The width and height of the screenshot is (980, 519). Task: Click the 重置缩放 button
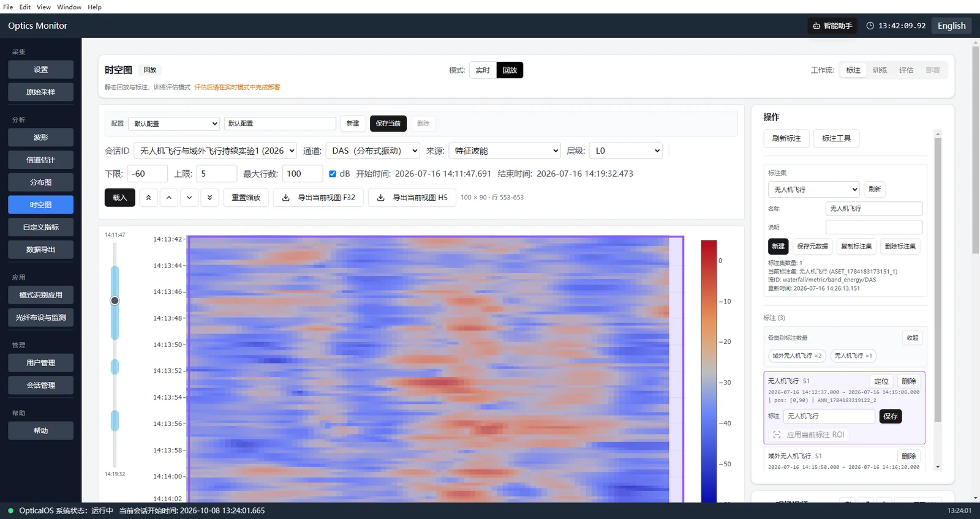tap(246, 198)
